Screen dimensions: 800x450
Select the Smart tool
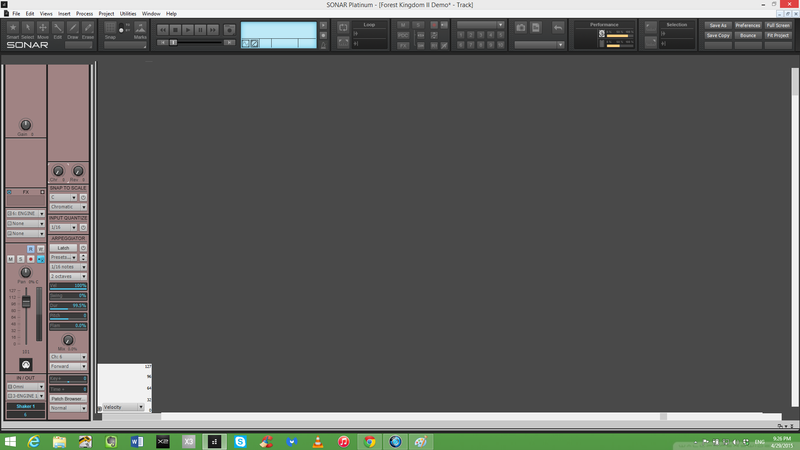pos(12,29)
